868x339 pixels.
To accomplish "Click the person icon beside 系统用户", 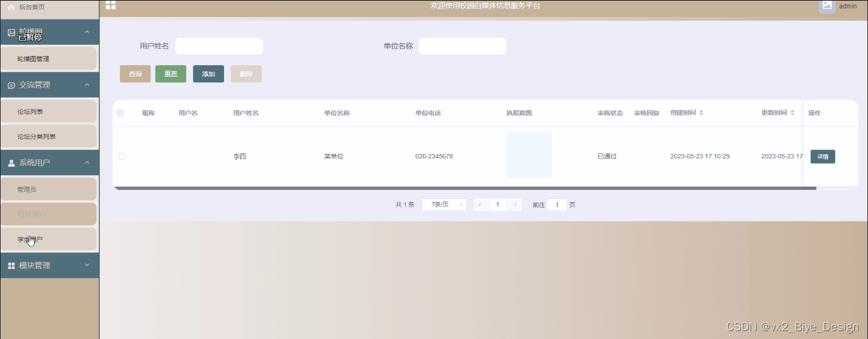I will [x=11, y=163].
